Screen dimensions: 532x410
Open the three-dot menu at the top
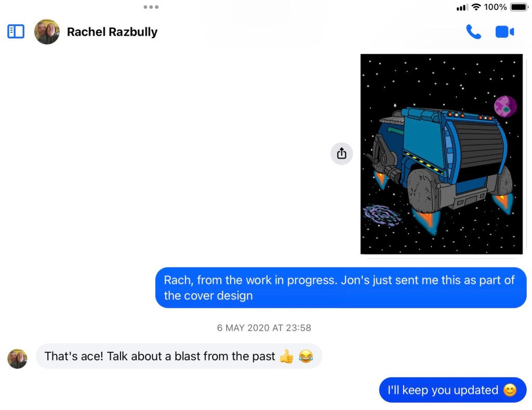pyautogui.click(x=151, y=7)
